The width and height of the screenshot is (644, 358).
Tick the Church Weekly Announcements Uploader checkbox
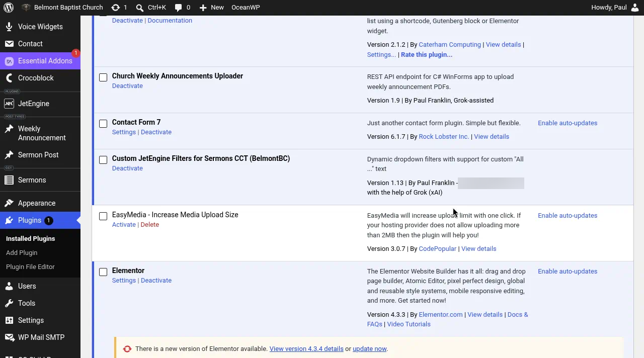click(x=103, y=77)
